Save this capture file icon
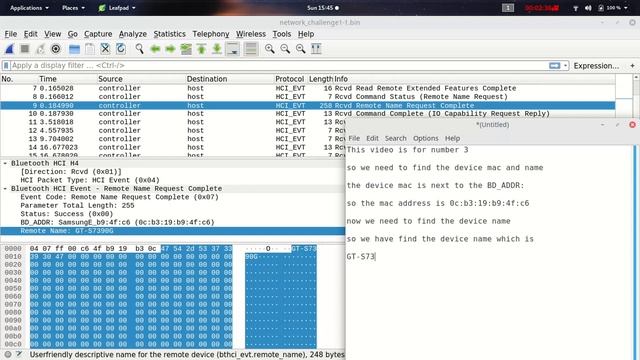The height and width of the screenshot is (360, 640). 90,49
